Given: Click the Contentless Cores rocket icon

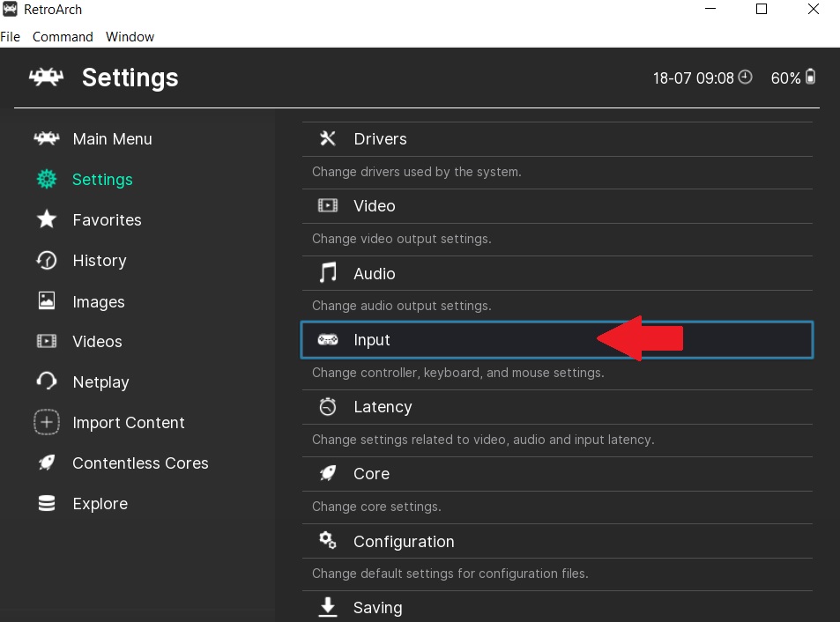Looking at the screenshot, I should point(47,463).
